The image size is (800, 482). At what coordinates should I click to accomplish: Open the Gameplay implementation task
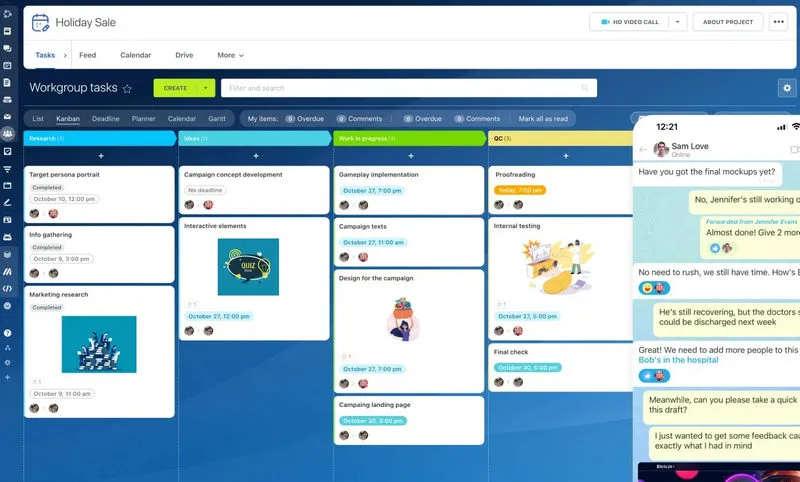point(409,190)
